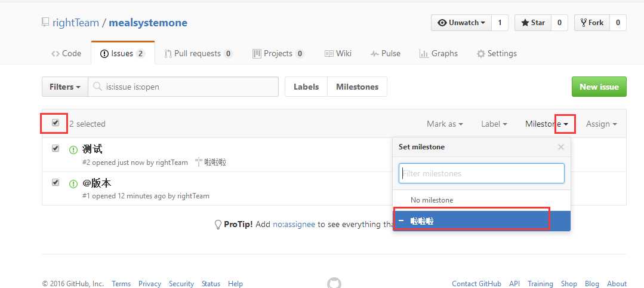This screenshot has height=288, width=644.
Task: Uncheck the checkbox for issue @版本
Action: click(x=56, y=182)
